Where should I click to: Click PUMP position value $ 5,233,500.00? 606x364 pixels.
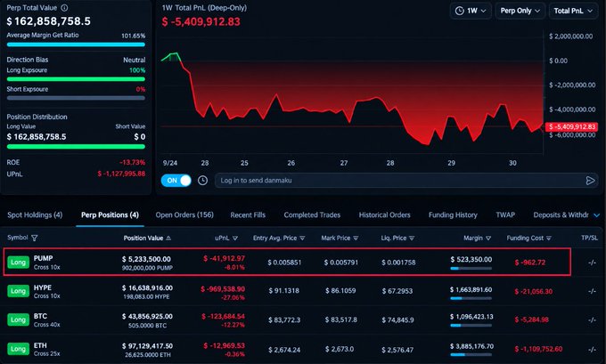click(146, 259)
